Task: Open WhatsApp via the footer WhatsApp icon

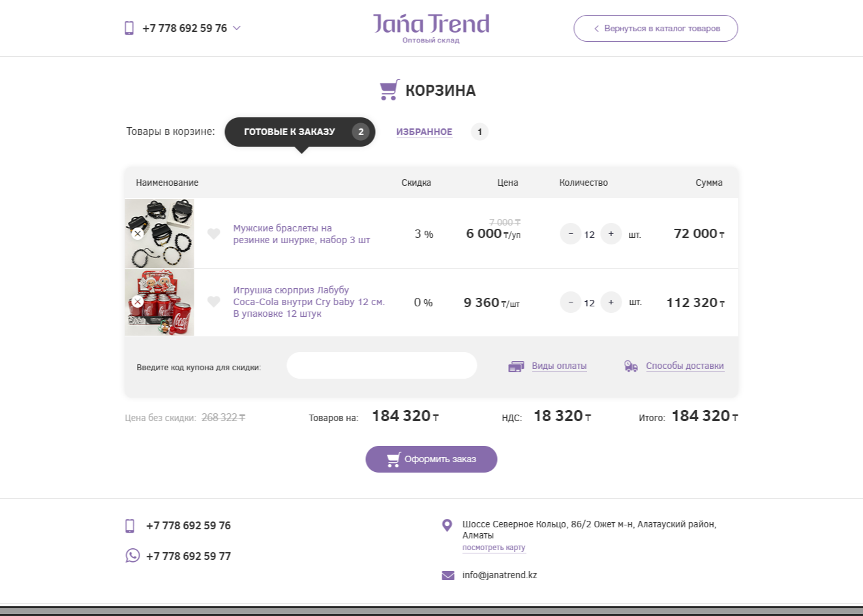Action: 133,555
